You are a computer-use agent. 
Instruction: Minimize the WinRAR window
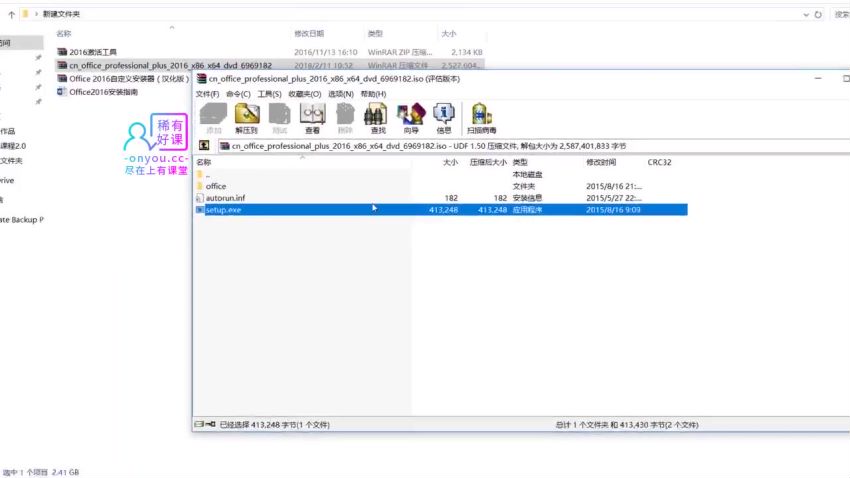818,79
